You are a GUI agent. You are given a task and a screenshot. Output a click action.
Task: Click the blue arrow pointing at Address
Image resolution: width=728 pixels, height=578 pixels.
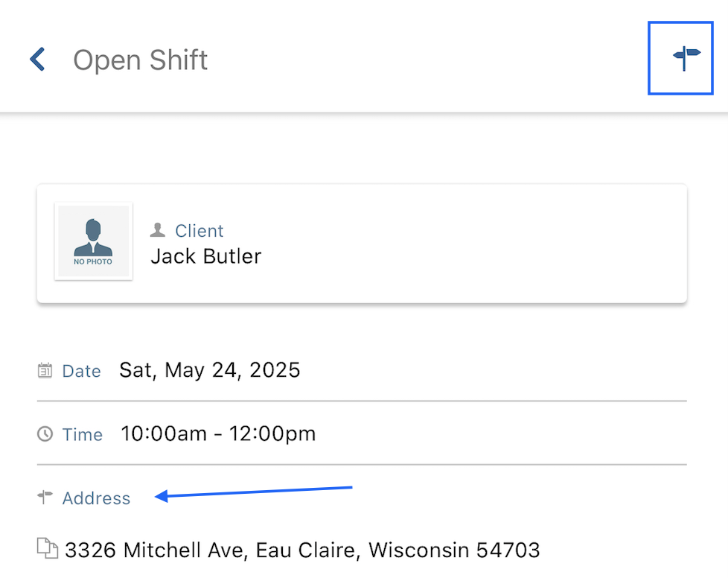click(x=254, y=492)
